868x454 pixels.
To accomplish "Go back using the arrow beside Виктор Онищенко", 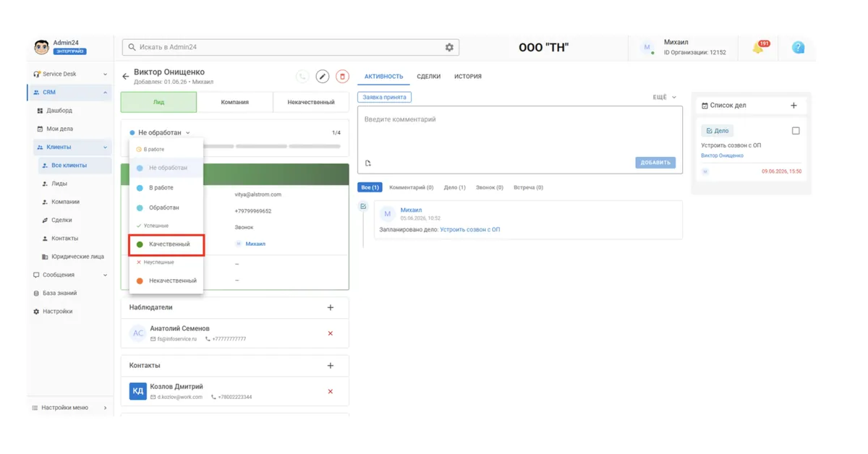I will [x=125, y=76].
